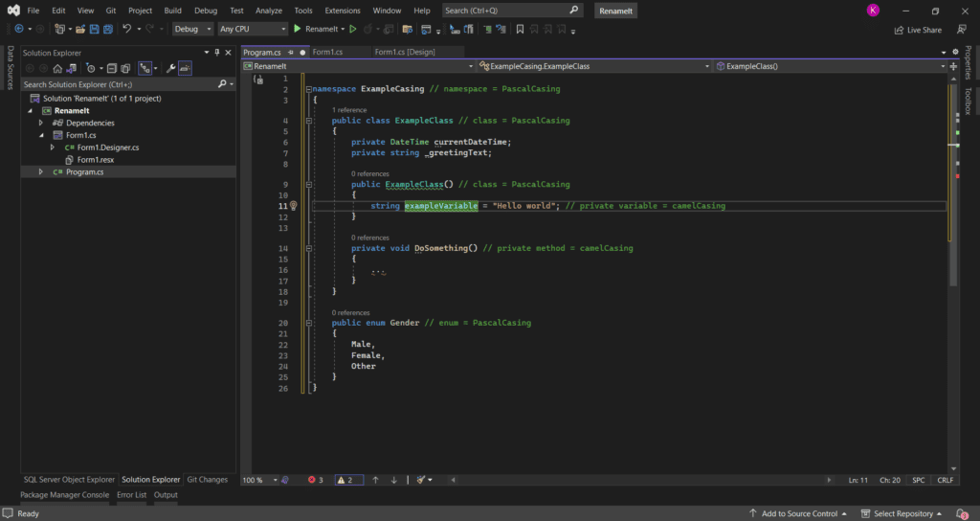Collapse the DoSomething method code block

click(x=308, y=248)
